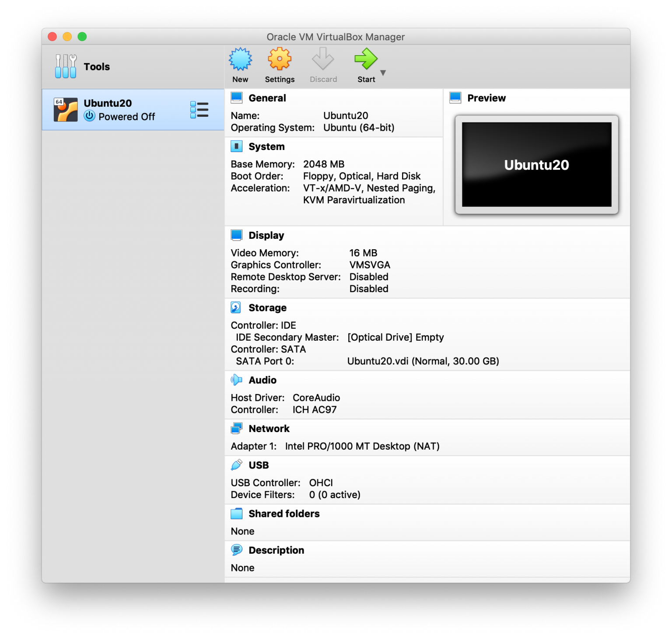Click the Ubuntu20.vdi storage entry
The height and width of the screenshot is (638, 672).
tap(423, 361)
